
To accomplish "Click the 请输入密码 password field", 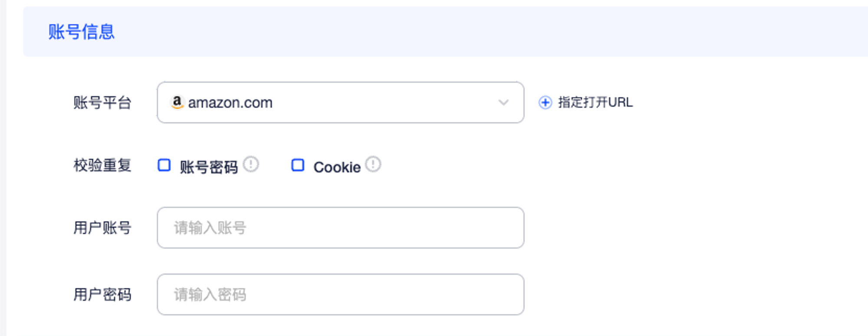I will [341, 294].
